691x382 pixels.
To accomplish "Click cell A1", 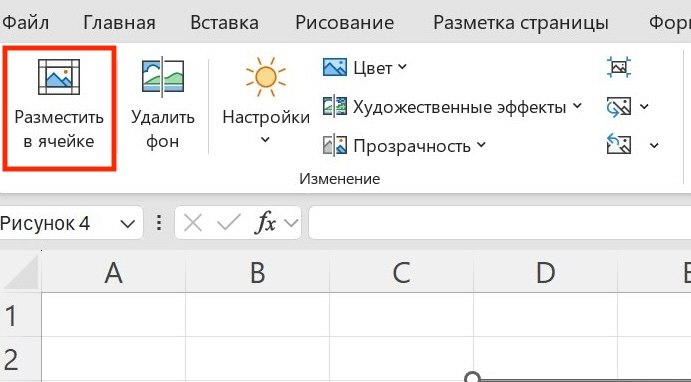I will coord(113,315).
